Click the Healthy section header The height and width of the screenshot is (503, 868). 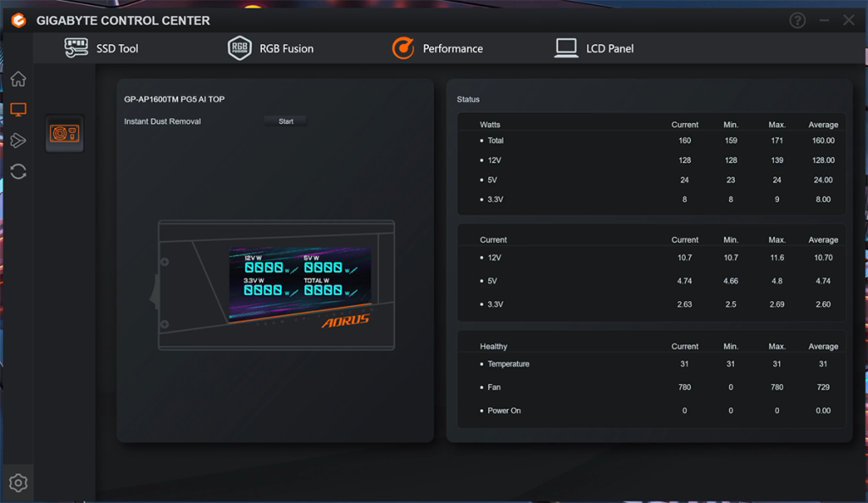click(493, 346)
